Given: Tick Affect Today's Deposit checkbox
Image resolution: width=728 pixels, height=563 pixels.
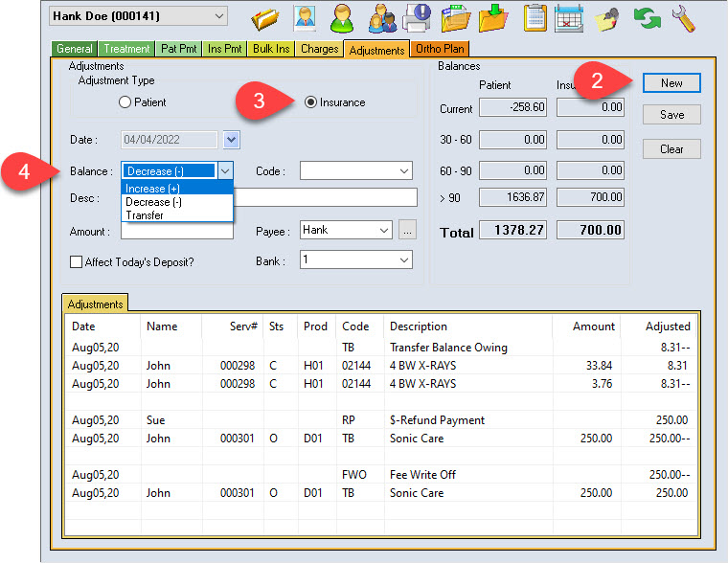Looking at the screenshot, I should click(x=76, y=261).
